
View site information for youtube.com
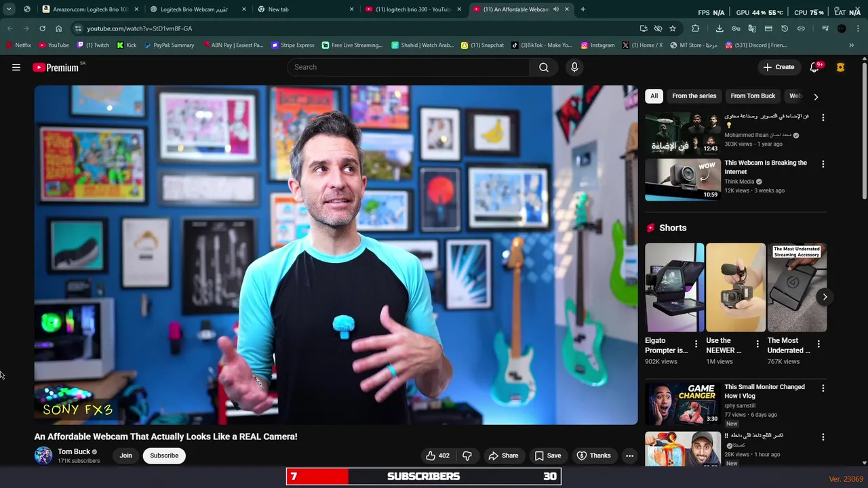(x=78, y=28)
